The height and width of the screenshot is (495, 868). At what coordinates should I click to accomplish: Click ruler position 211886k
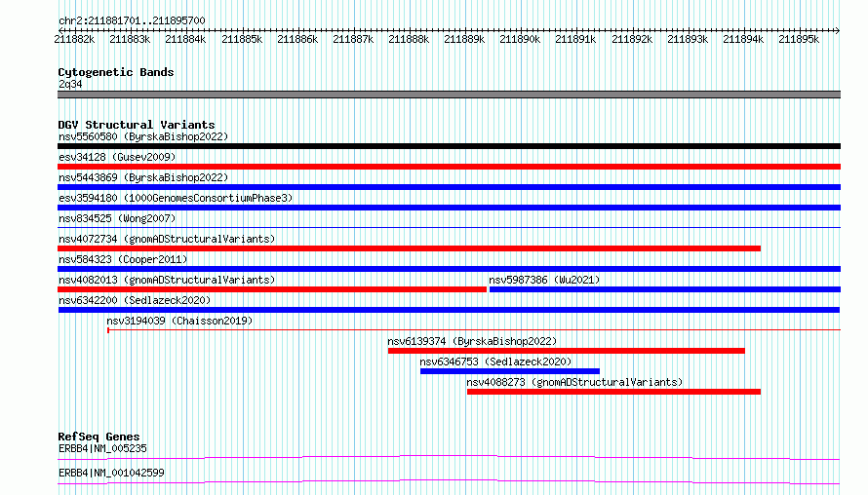(297, 39)
